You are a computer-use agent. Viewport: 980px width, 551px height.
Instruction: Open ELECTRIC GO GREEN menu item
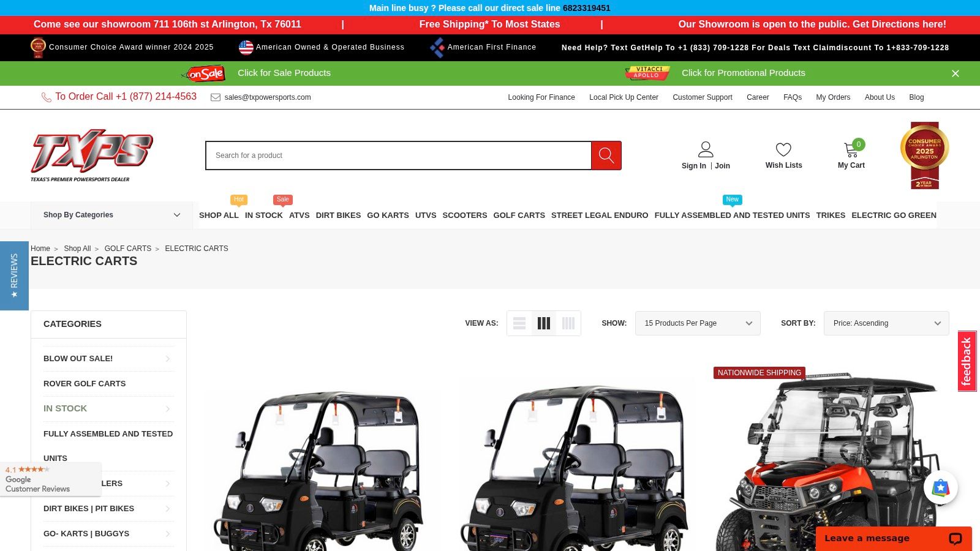coord(894,216)
